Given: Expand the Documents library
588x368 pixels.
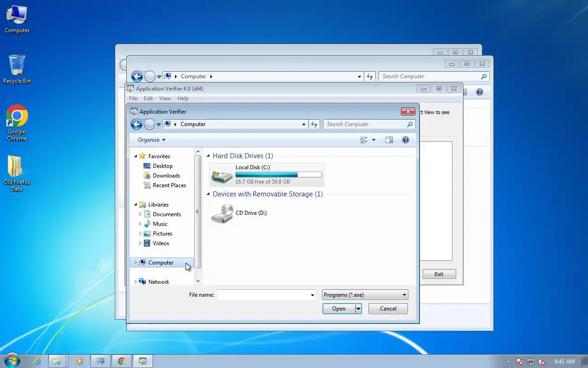Looking at the screenshot, I should point(140,214).
